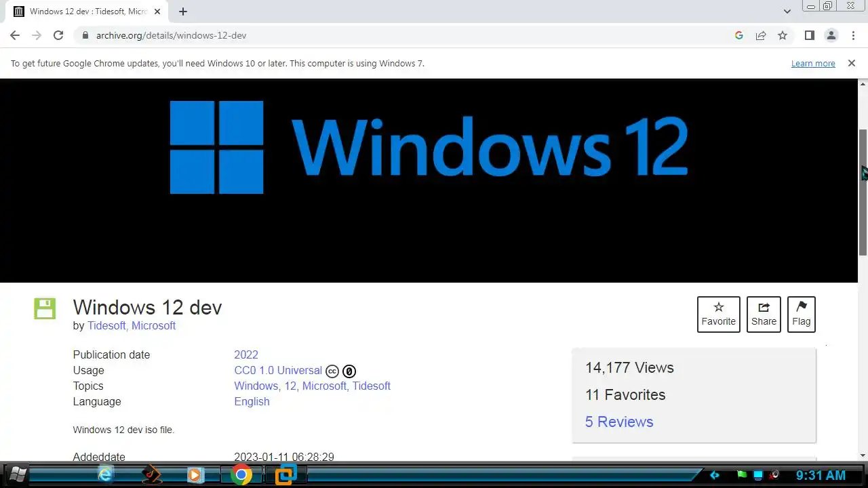Launch Internet Explorer from taskbar

tap(105, 474)
